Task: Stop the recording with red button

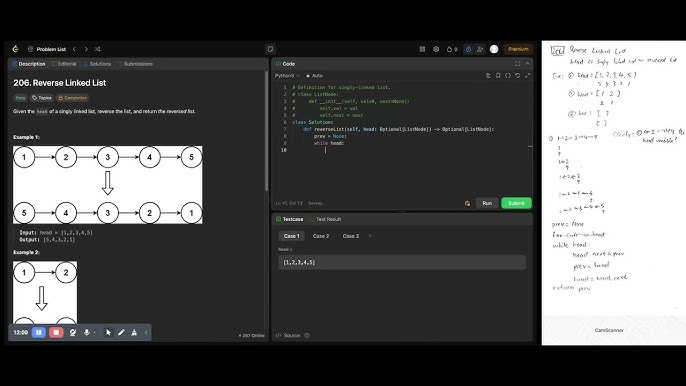Action: point(56,333)
